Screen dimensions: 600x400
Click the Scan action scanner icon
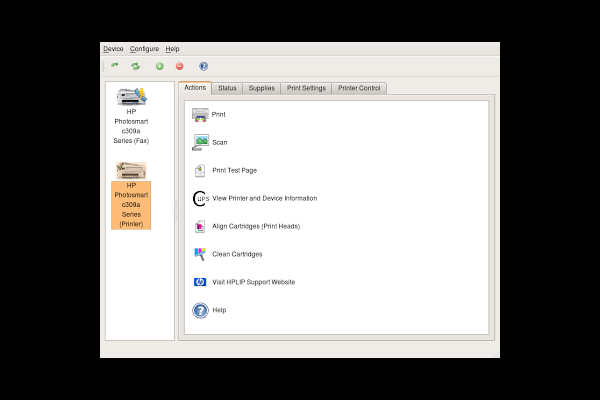point(200,142)
